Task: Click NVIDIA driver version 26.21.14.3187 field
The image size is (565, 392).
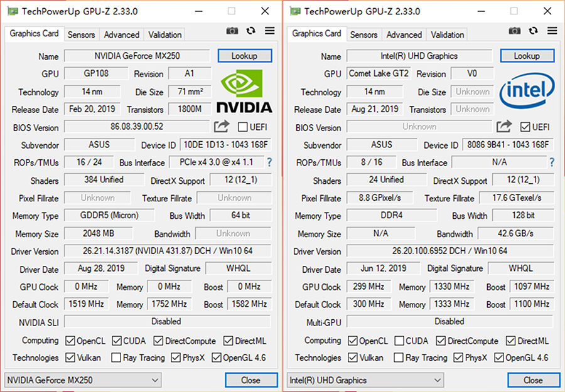Action: pyautogui.click(x=168, y=250)
